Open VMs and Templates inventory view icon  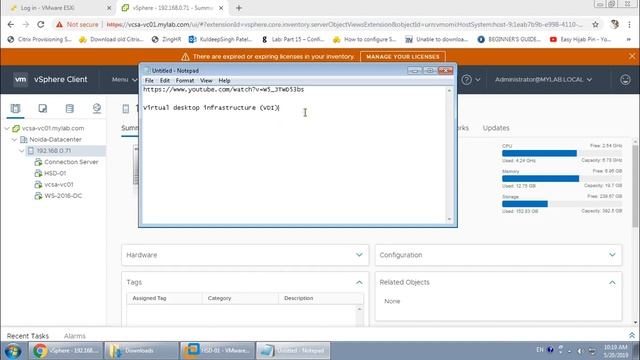[42, 108]
